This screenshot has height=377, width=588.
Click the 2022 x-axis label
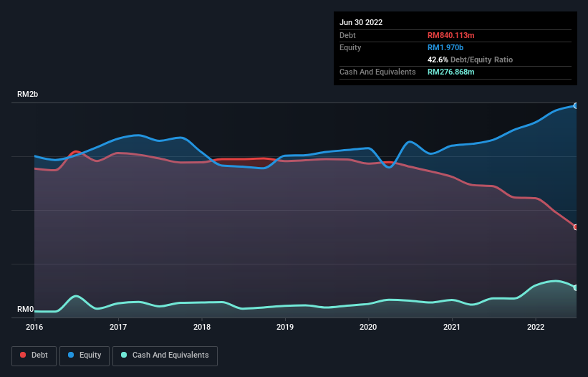click(x=536, y=327)
